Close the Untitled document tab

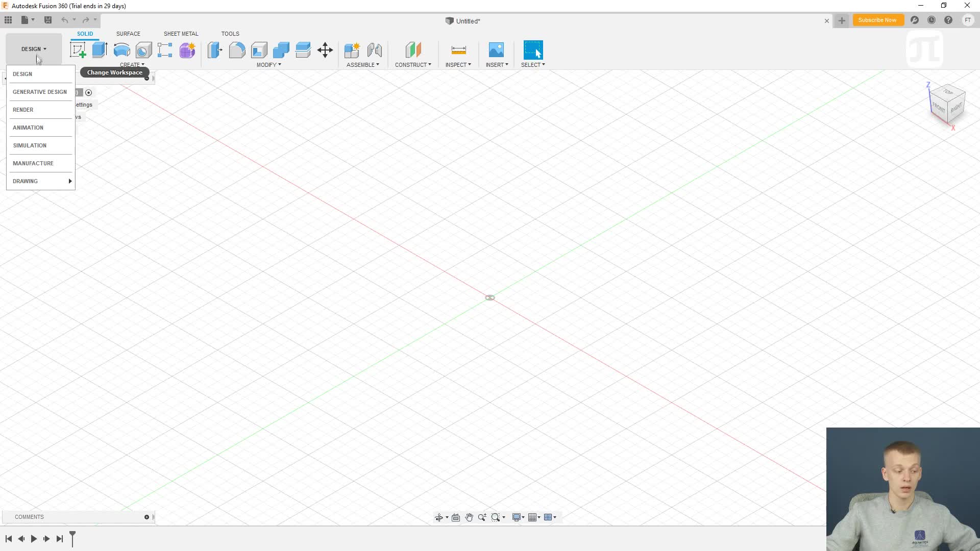827,21
